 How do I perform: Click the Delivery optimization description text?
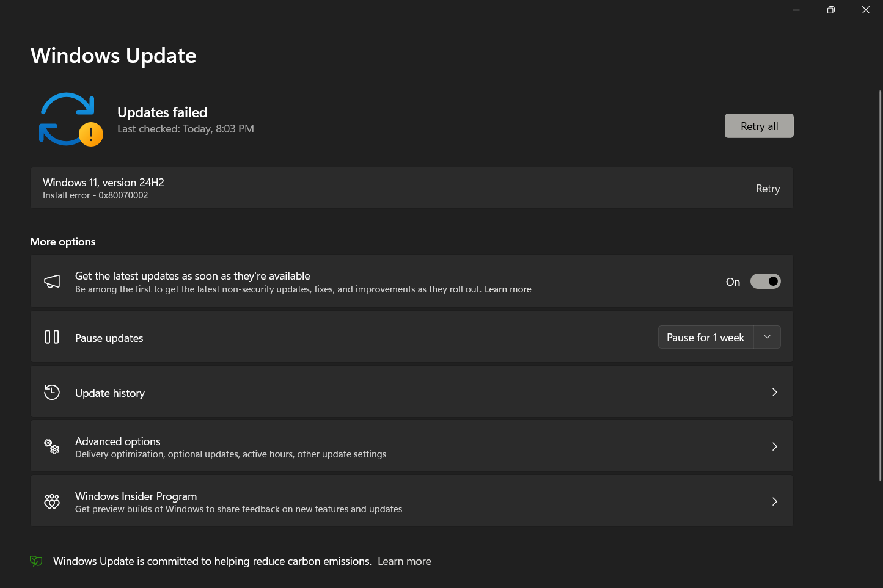(230, 454)
